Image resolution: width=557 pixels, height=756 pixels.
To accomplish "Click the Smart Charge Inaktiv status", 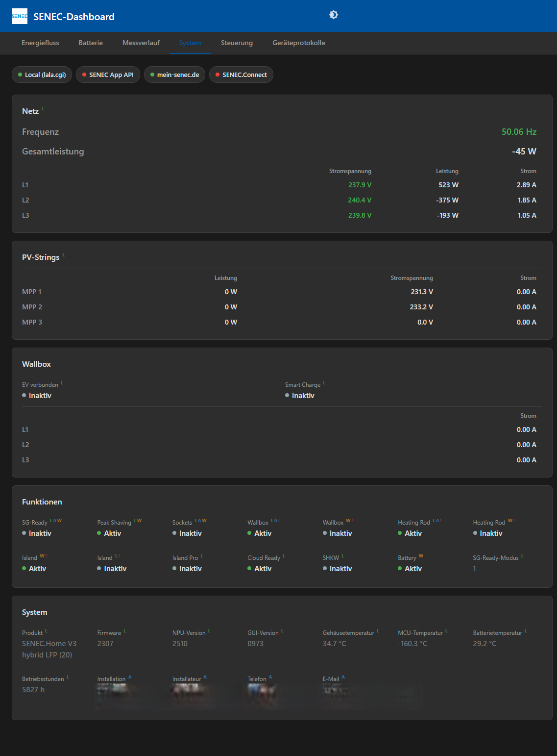I will pyautogui.click(x=300, y=396).
